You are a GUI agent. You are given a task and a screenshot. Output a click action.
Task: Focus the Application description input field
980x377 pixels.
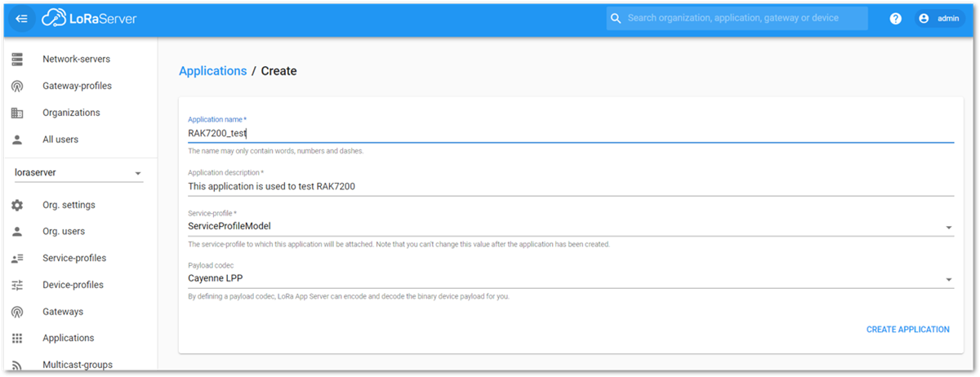(571, 186)
